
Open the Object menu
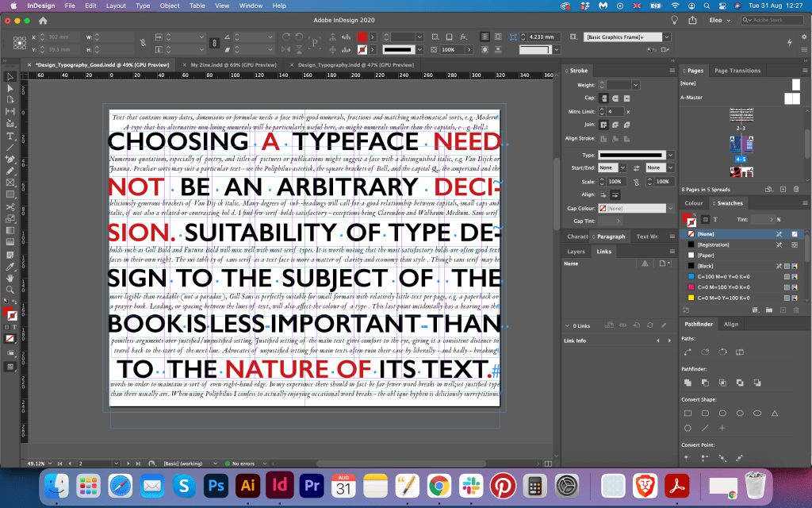[169, 6]
